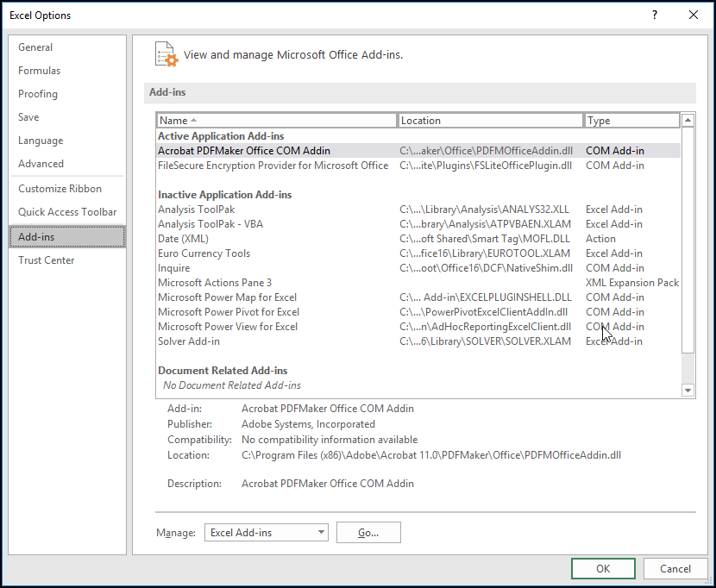The width and height of the screenshot is (716, 588).
Task: Select Solver Add-in in the list
Action: [x=189, y=341]
